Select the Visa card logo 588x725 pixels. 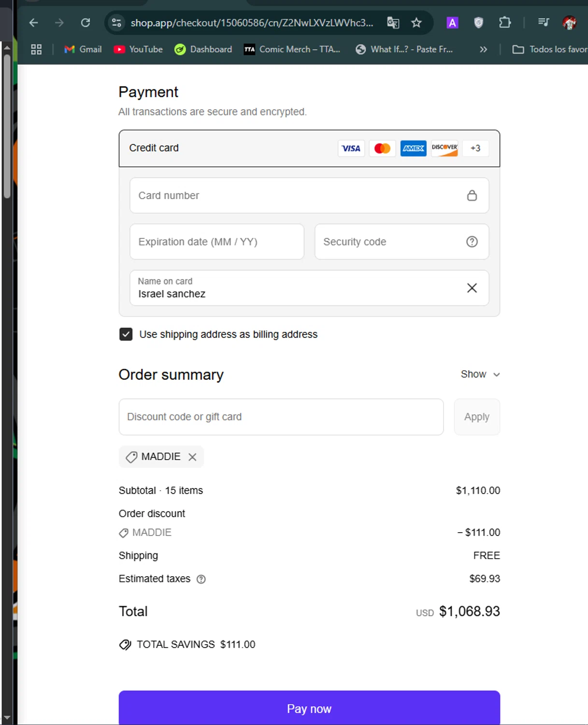pyautogui.click(x=351, y=148)
